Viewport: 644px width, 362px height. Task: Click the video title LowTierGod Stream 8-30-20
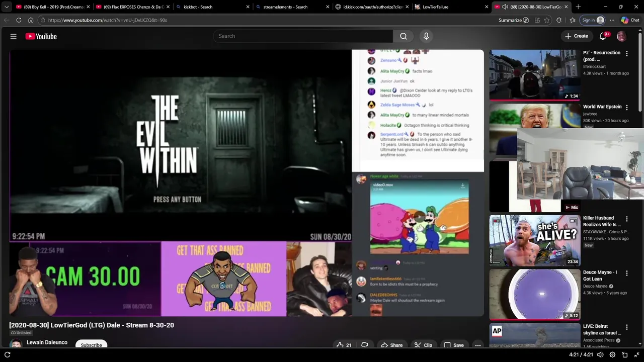click(x=92, y=325)
